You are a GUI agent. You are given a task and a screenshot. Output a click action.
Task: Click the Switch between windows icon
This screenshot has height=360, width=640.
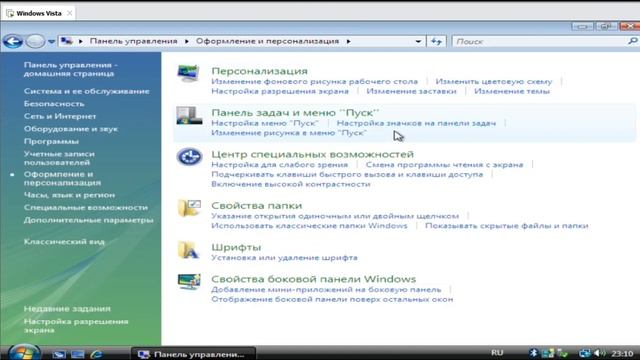click(78, 354)
